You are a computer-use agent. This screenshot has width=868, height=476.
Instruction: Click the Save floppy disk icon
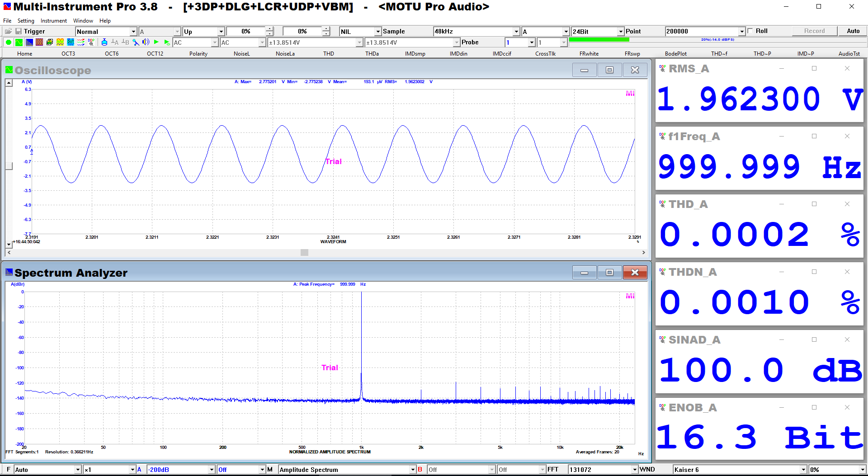pyautogui.click(x=19, y=31)
